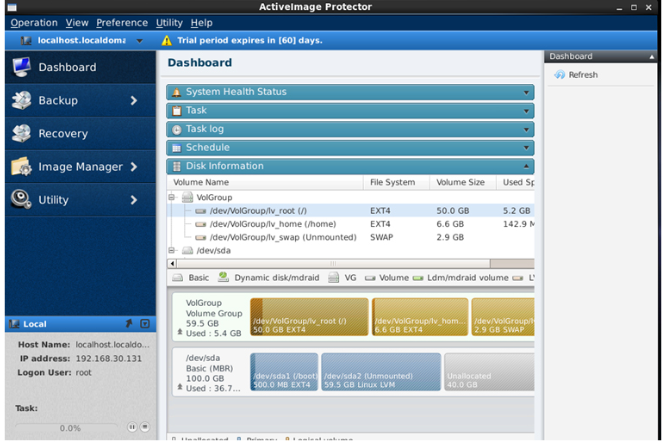Screen dimensions: 668x444
Task: Select the lv_swap (Unmounted) row
Action: (x=351, y=237)
